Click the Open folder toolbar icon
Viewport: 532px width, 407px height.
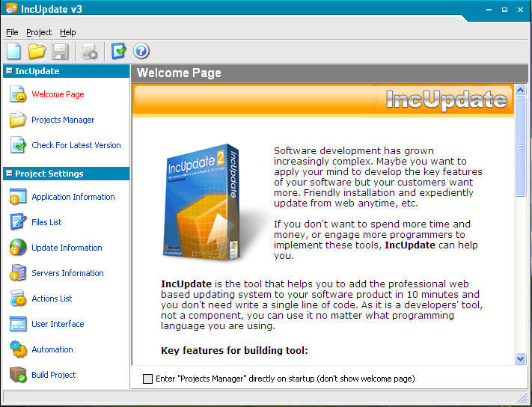click(37, 51)
